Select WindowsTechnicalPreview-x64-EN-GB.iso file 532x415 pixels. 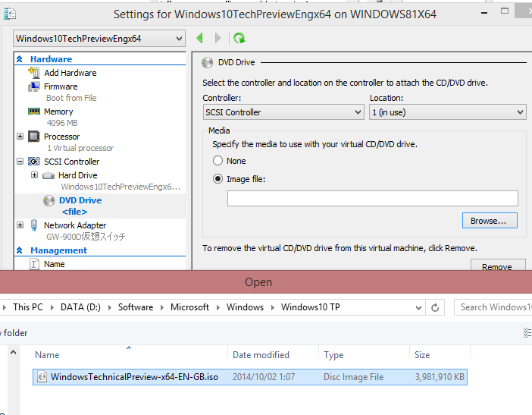(x=250, y=377)
